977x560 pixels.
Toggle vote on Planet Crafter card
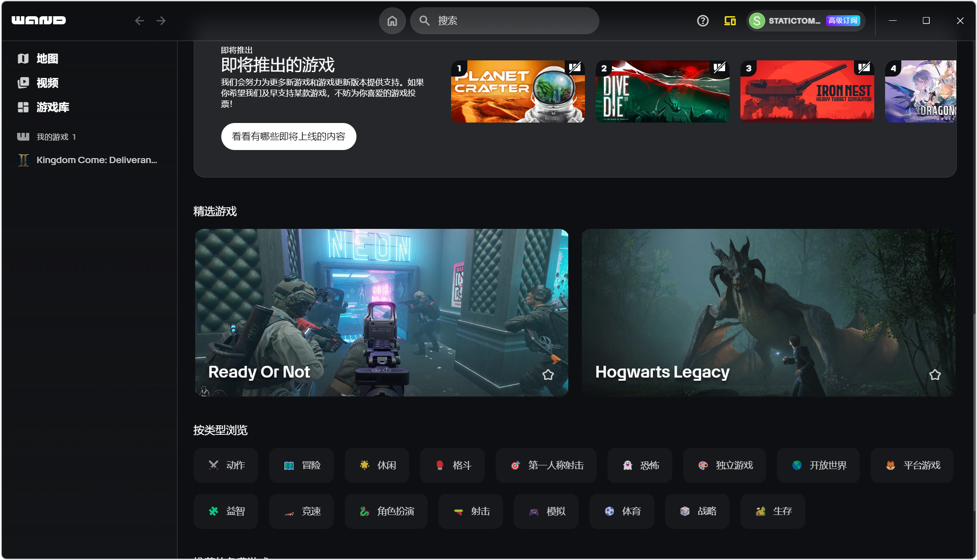point(575,68)
